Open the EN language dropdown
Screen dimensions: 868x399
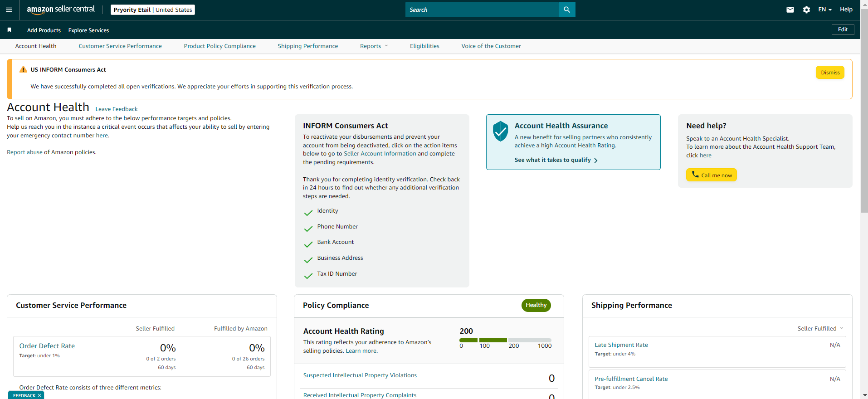click(x=825, y=10)
